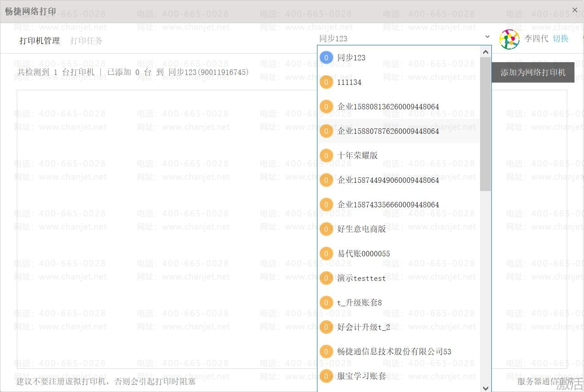Collapse the 同步123 company dropdown chevron
584x392 pixels.
tap(487, 37)
